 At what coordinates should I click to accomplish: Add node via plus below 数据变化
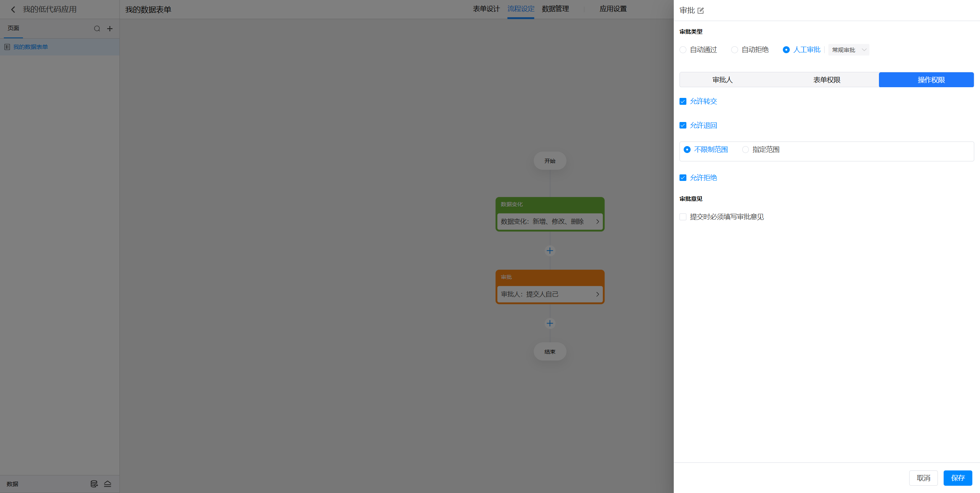tap(550, 251)
